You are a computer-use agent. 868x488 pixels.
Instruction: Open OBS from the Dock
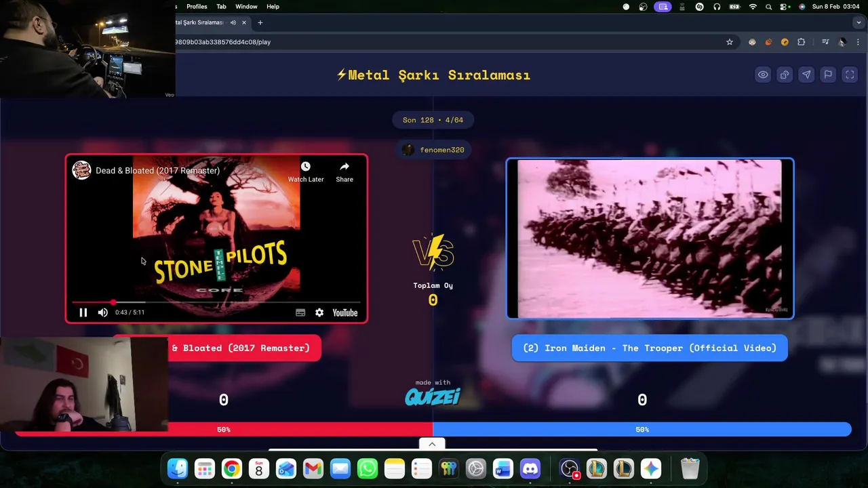click(570, 468)
